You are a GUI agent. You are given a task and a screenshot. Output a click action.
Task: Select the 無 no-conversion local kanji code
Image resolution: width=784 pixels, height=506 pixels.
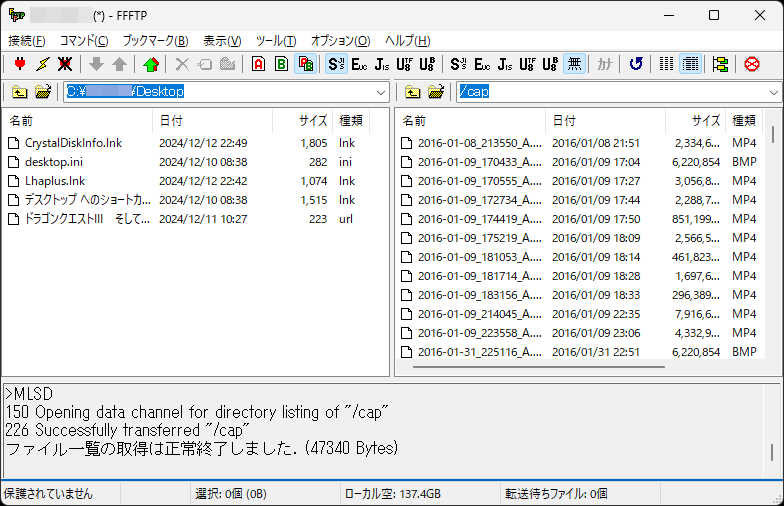point(574,64)
